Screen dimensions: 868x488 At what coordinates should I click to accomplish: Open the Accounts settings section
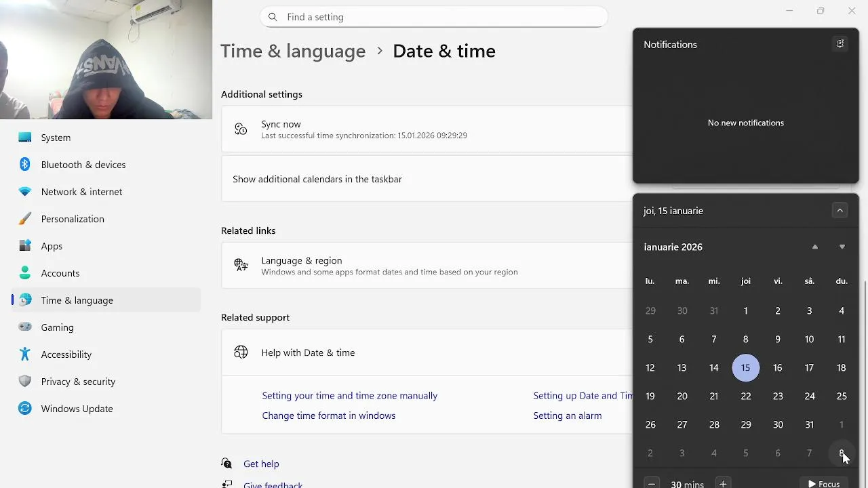click(60, 273)
